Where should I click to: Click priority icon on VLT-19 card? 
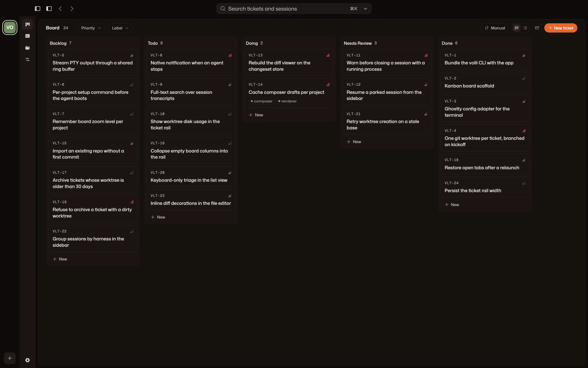point(132,202)
